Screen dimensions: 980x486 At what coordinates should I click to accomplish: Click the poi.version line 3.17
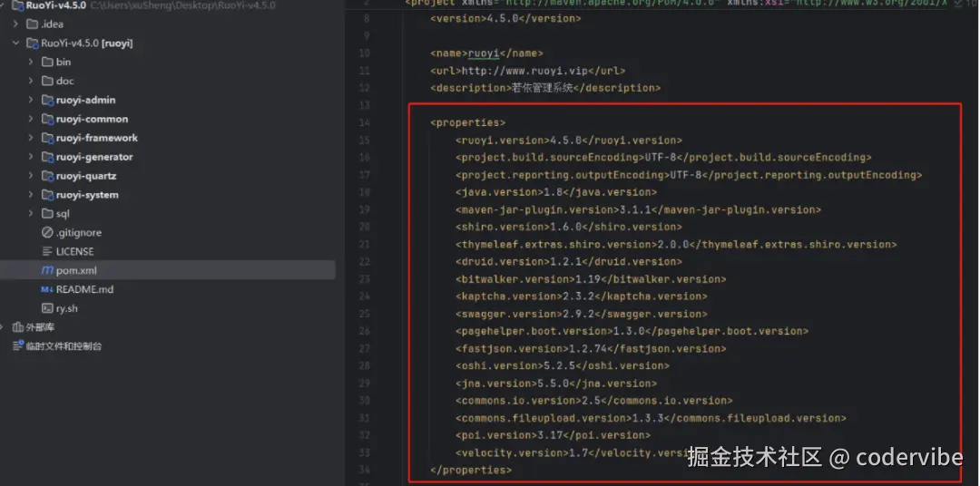click(554, 435)
